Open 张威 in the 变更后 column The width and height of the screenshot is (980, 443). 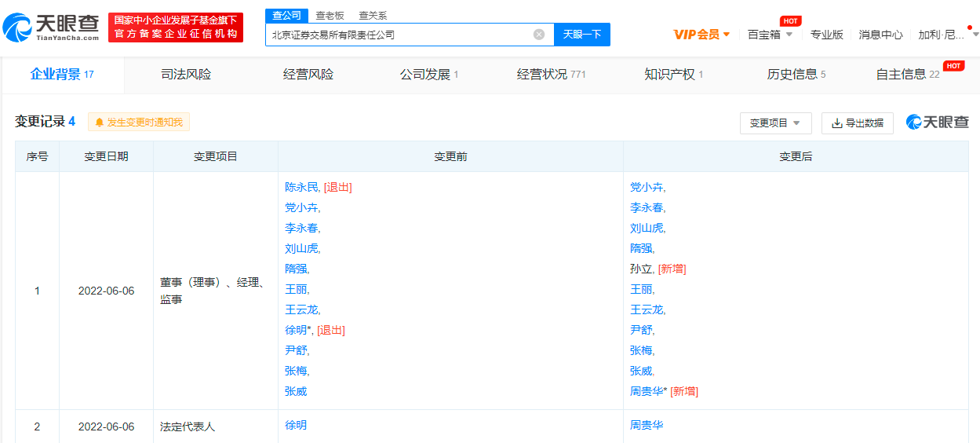[x=641, y=371]
